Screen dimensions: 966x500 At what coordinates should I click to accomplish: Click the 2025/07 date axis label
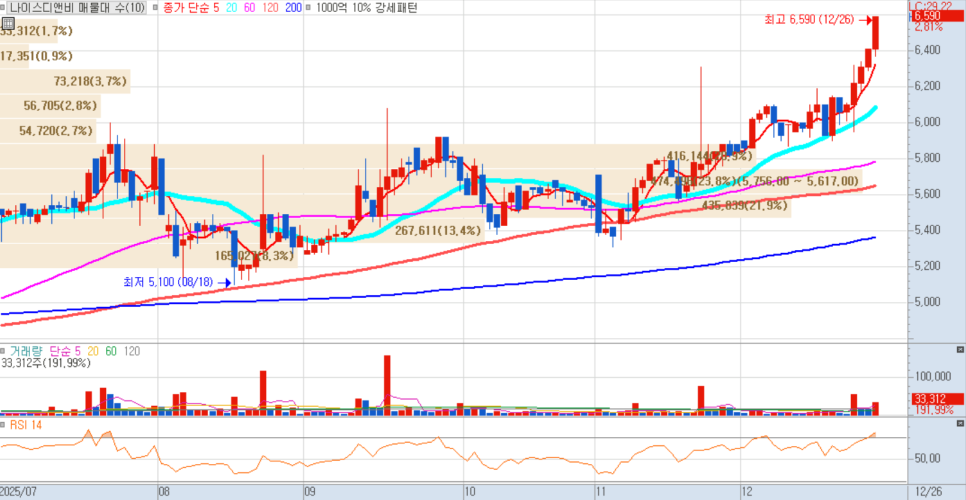19,491
